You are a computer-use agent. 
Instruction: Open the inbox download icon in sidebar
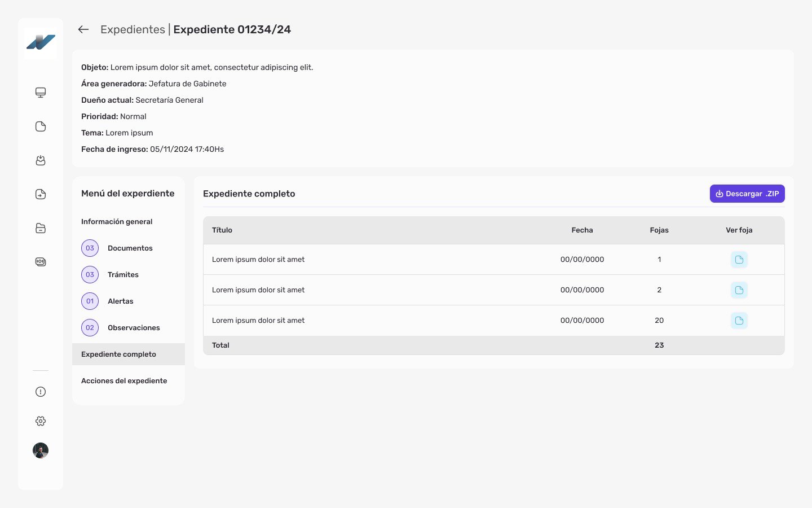click(41, 160)
